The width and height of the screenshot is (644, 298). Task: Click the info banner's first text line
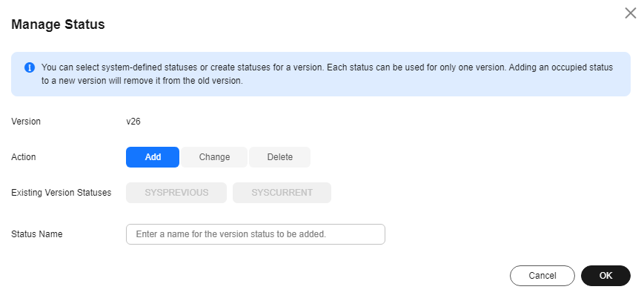(327, 67)
